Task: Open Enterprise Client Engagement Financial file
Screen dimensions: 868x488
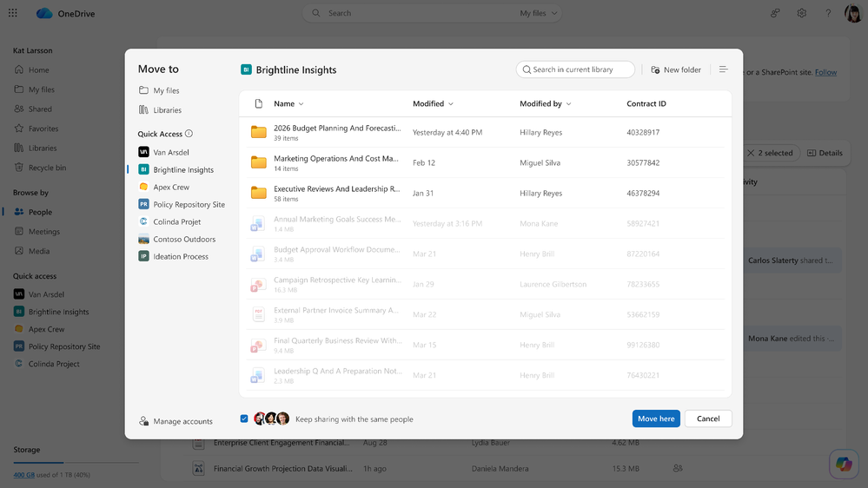Action: (x=282, y=443)
